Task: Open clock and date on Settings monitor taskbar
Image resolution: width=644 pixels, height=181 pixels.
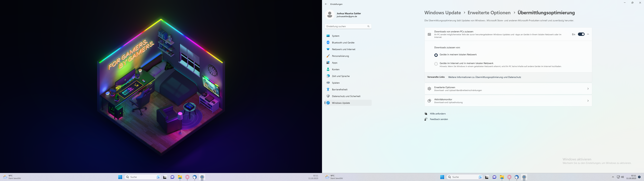Action: (x=631, y=177)
